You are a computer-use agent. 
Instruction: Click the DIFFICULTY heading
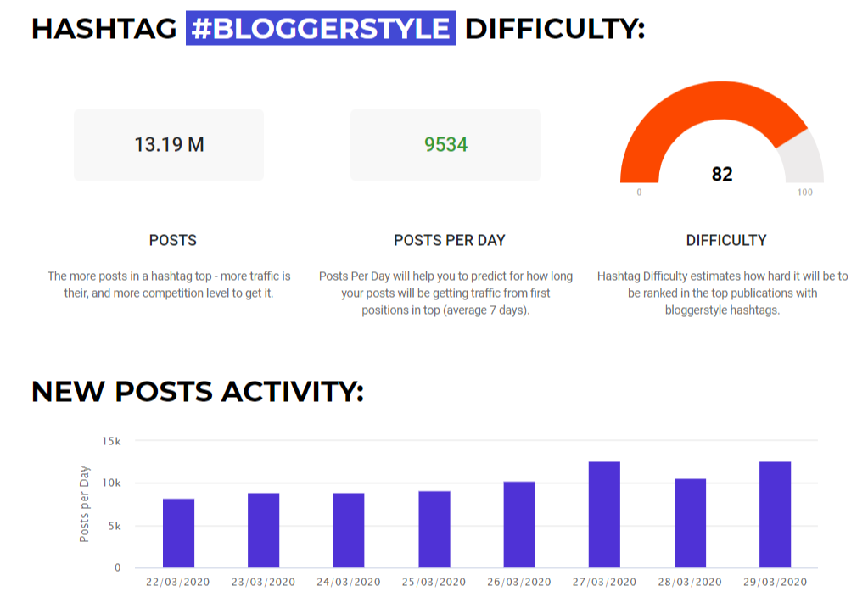(x=726, y=240)
